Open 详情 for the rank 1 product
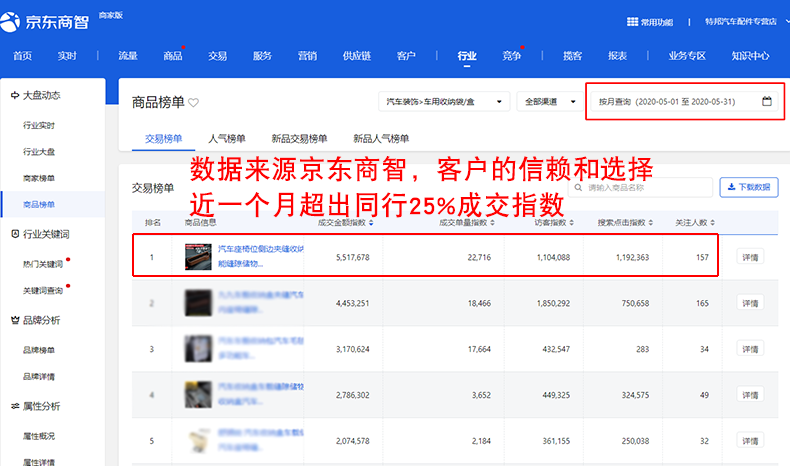 click(x=750, y=257)
